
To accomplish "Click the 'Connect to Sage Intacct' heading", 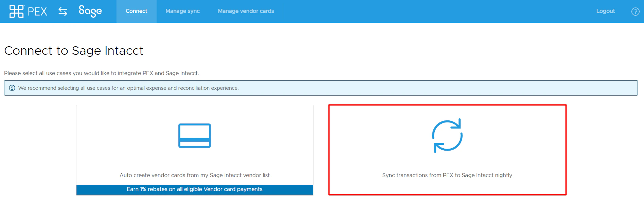I will pyautogui.click(x=74, y=51).
